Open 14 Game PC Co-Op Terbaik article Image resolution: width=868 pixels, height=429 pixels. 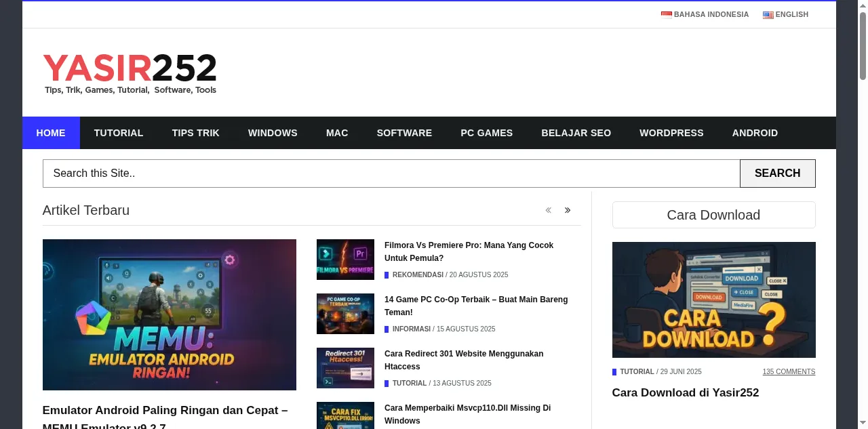pyautogui.click(x=476, y=306)
